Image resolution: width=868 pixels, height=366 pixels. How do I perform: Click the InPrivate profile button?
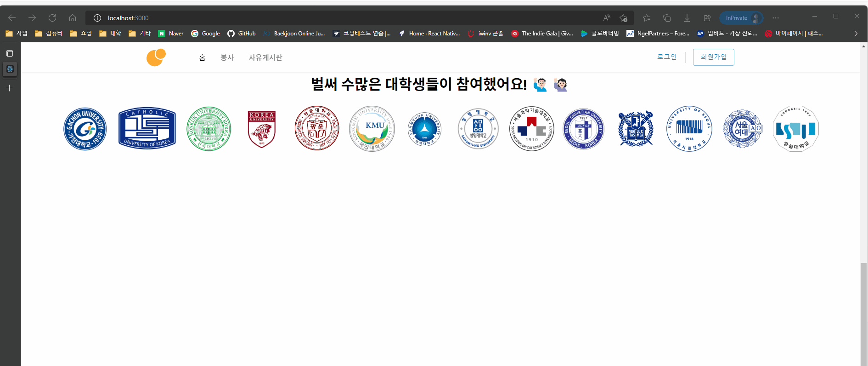(741, 18)
